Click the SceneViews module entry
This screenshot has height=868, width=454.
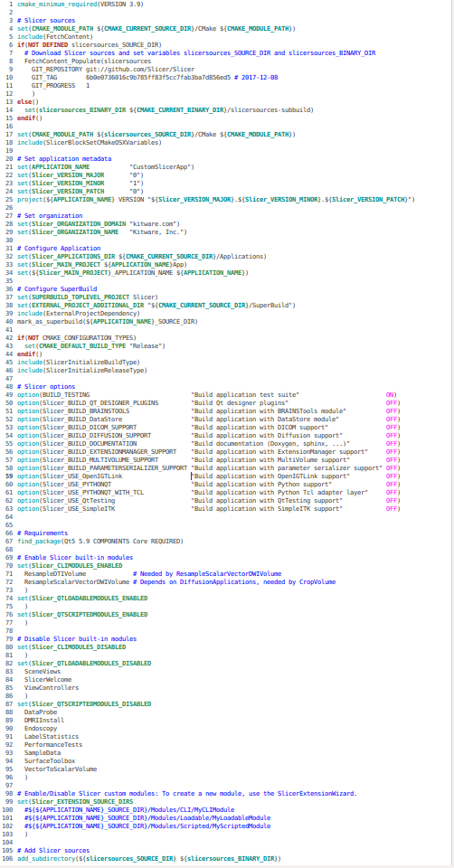(x=43, y=672)
